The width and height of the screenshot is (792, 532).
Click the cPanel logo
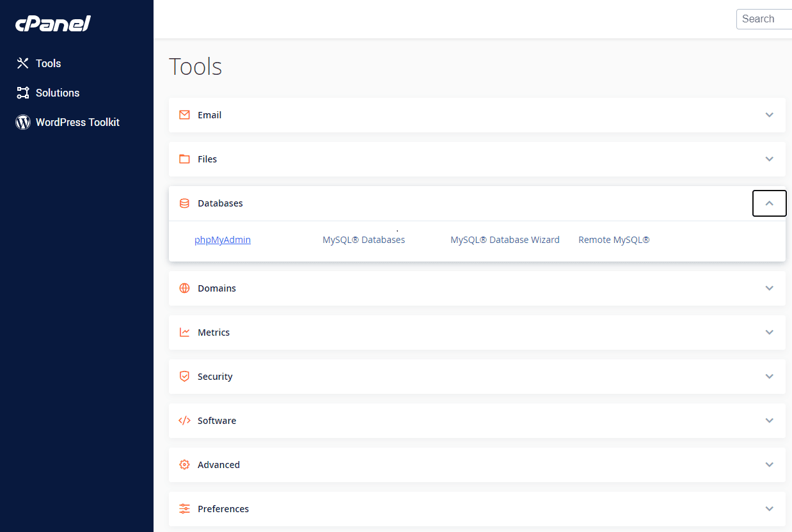click(x=53, y=24)
